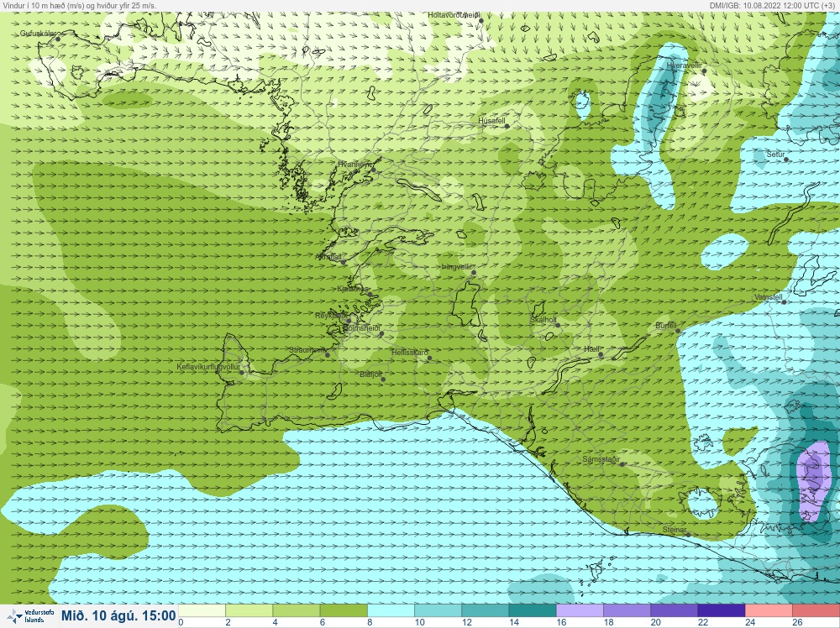This screenshot has width=840, height=628.
Task: Click the legend value 20
Action: pyautogui.click(x=655, y=622)
